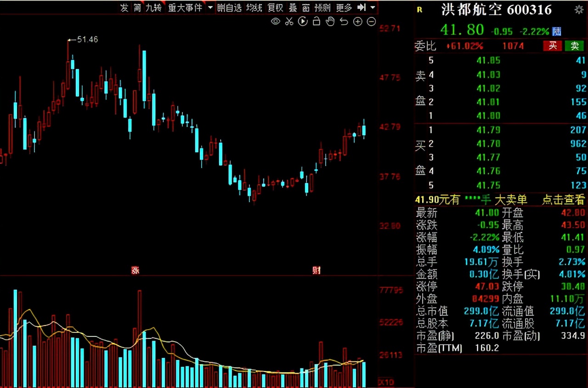The height and width of the screenshot is (388, 588).
Task: Click the undo arrow icon
Action: (x=344, y=21)
